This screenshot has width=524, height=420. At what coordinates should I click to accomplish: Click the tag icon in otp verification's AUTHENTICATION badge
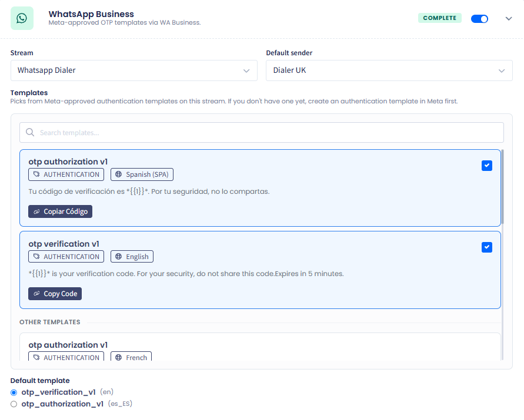[36, 257]
